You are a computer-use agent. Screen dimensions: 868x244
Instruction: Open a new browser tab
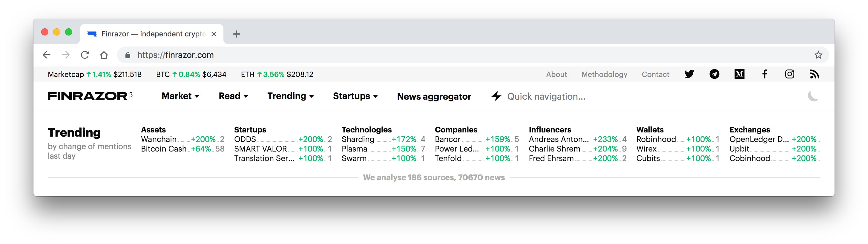point(237,34)
